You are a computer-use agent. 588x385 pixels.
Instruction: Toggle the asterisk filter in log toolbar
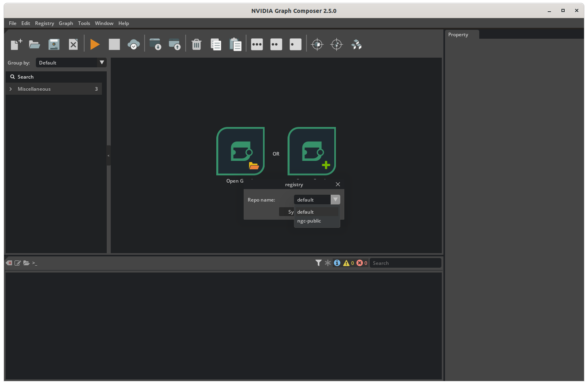328,263
